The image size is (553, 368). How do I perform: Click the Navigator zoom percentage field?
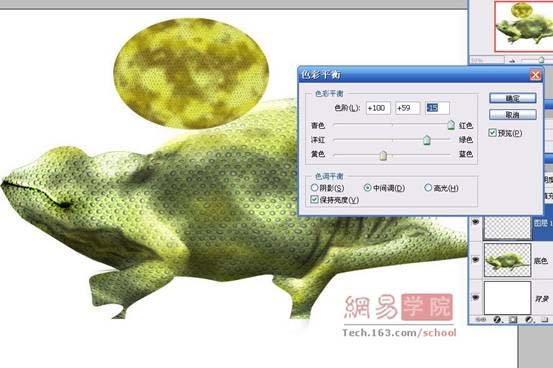point(487,60)
